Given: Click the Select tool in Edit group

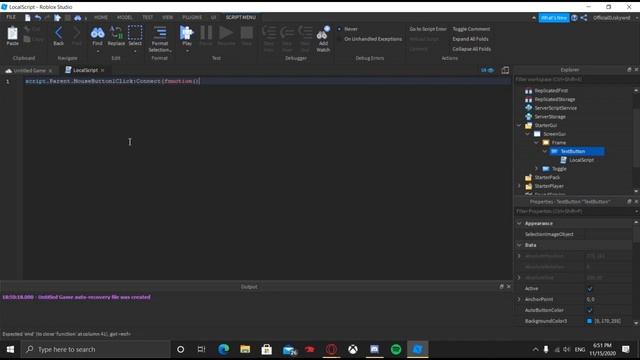Looking at the screenshot, I should [135, 36].
